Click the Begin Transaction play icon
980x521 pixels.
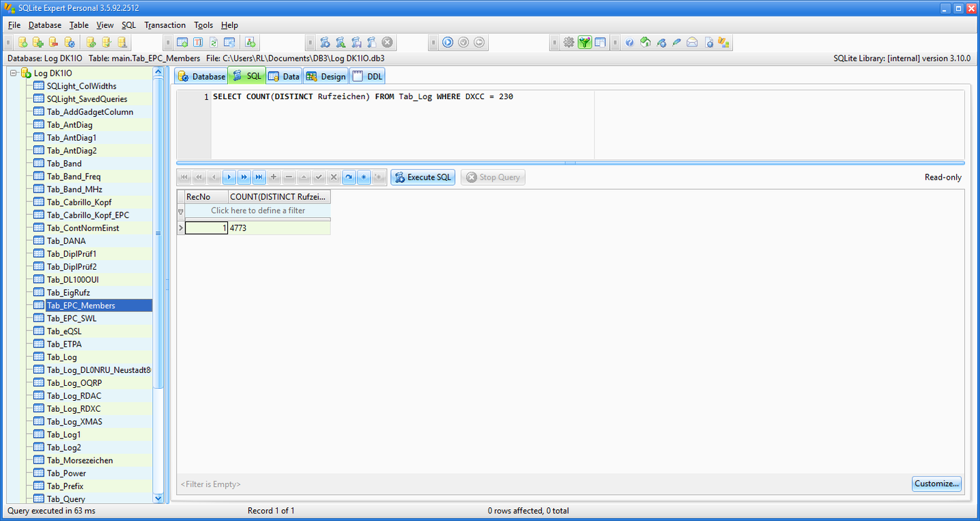click(448, 42)
